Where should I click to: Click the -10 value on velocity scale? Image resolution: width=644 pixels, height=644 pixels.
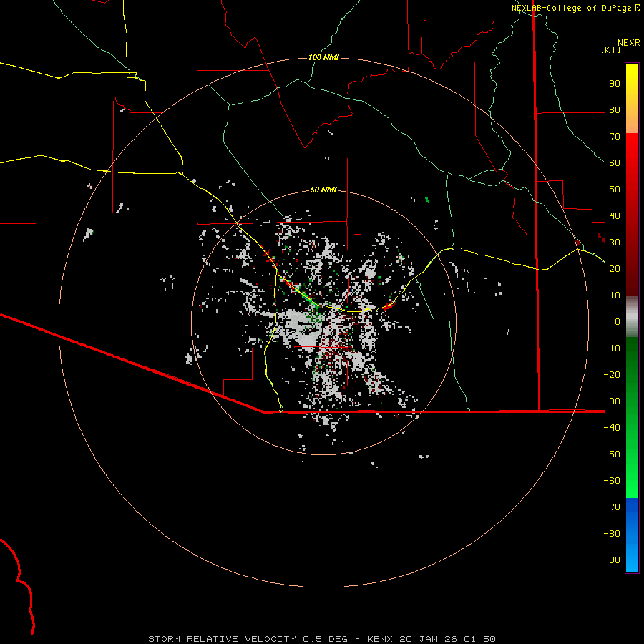point(612,348)
